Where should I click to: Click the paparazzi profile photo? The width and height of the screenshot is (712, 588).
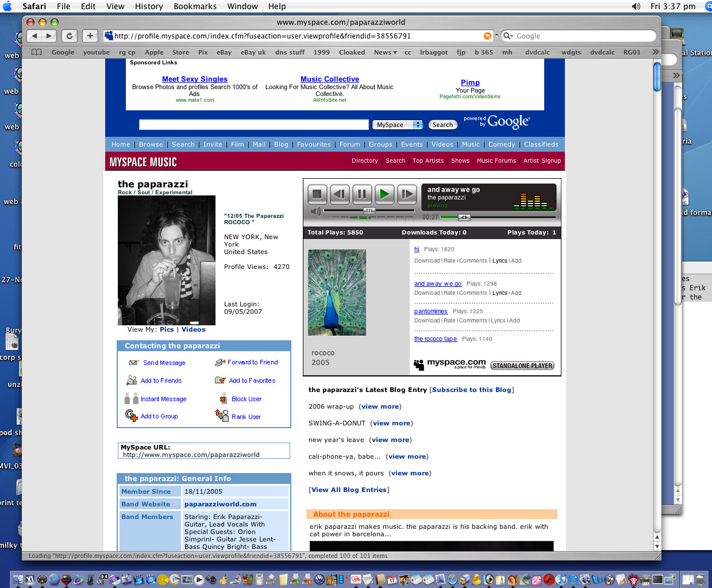click(167, 260)
